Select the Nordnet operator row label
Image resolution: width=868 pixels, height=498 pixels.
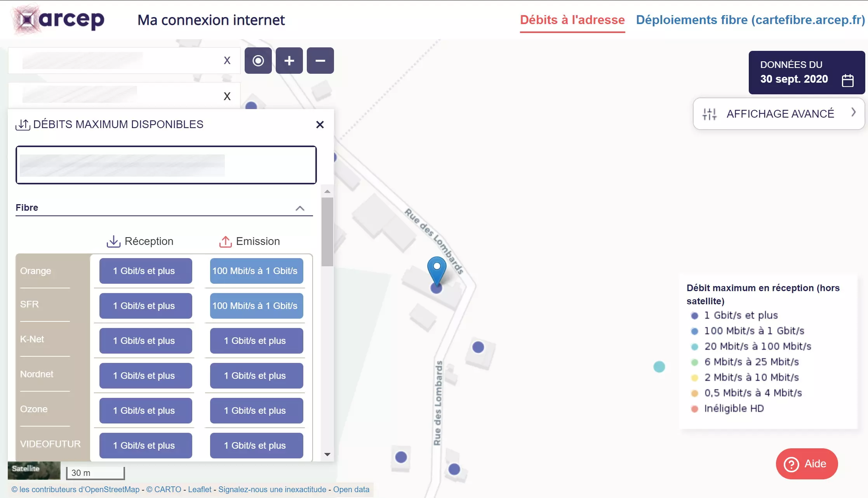coord(37,374)
